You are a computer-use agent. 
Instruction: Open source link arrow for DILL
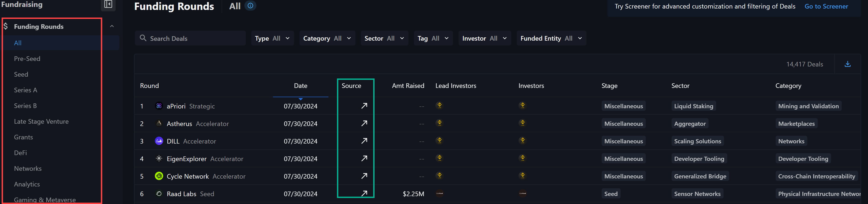click(x=364, y=141)
